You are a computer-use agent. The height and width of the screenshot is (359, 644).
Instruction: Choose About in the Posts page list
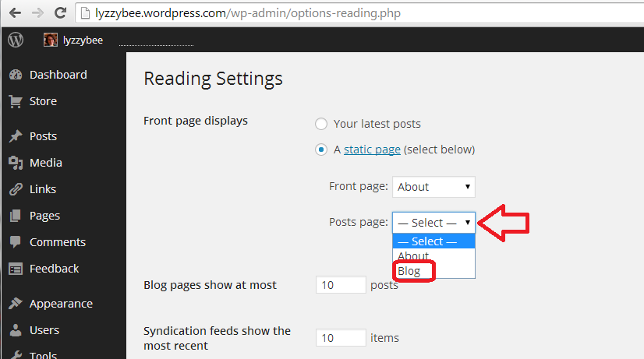pyautogui.click(x=413, y=256)
